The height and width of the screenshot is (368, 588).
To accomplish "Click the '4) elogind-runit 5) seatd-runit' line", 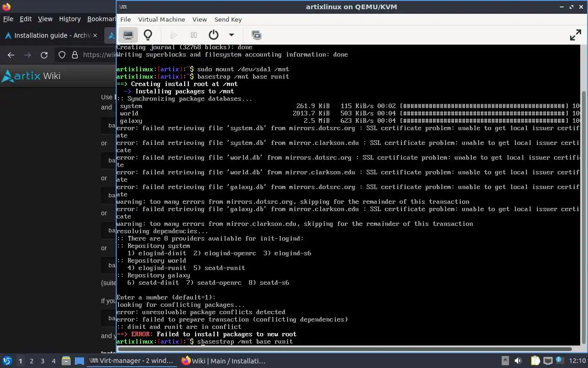I will [186, 268].
